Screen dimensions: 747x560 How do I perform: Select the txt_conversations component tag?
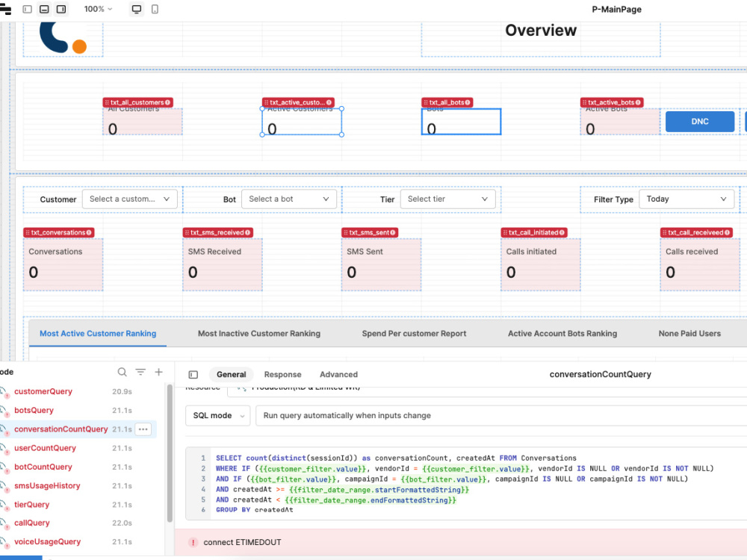(x=58, y=232)
